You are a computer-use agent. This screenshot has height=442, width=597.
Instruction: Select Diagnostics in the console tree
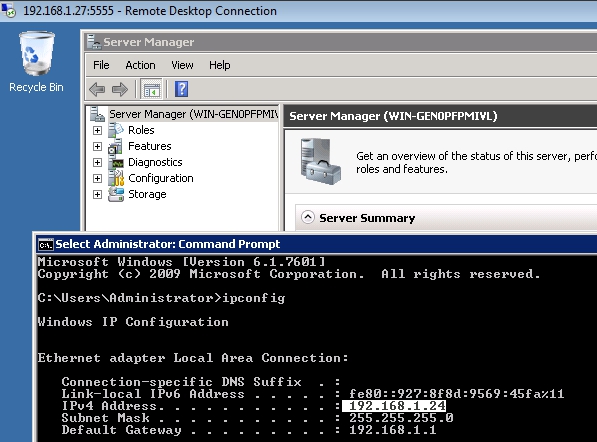coord(155,162)
